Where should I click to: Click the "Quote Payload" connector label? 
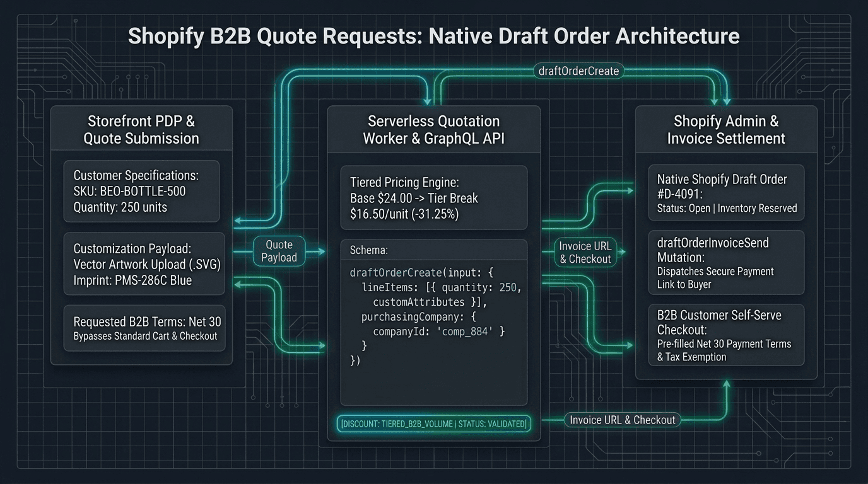[x=279, y=251]
